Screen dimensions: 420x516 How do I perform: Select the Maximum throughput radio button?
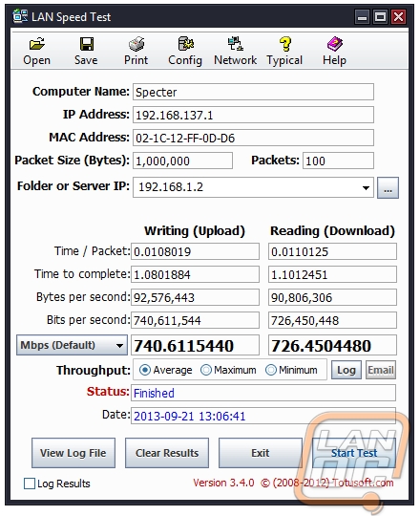[206, 370]
